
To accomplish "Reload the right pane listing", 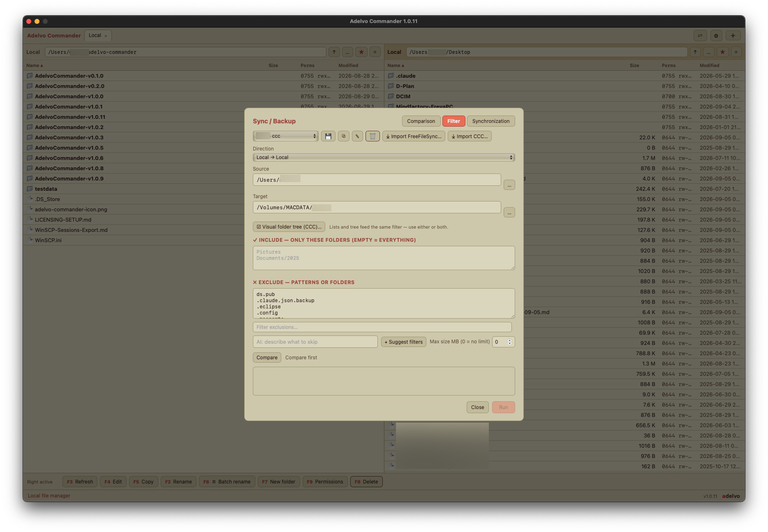I will pos(736,52).
